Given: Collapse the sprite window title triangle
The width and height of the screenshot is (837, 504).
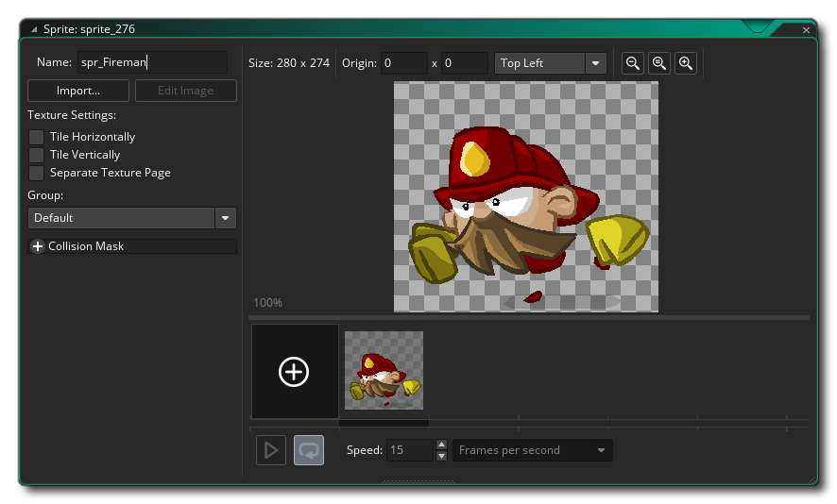Looking at the screenshot, I should pyautogui.click(x=35, y=29).
